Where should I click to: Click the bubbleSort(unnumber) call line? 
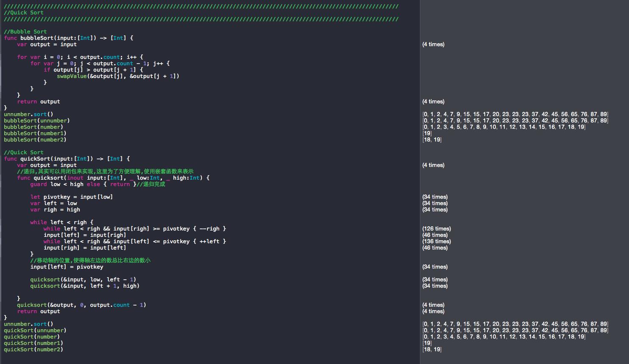37,121
